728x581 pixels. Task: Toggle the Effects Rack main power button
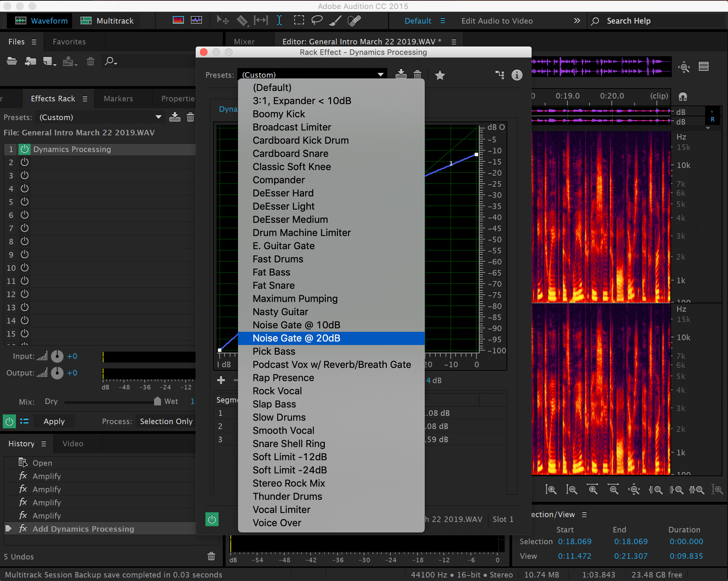(9, 421)
